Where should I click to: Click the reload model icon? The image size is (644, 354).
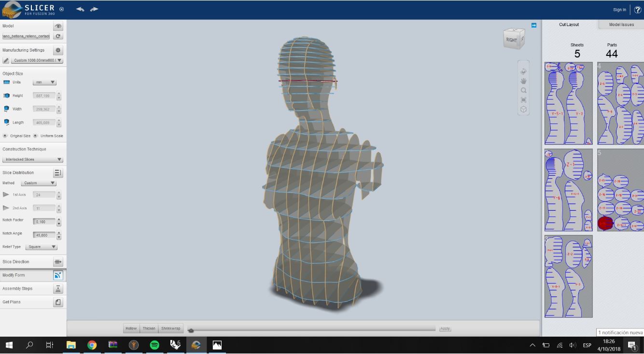tap(58, 36)
